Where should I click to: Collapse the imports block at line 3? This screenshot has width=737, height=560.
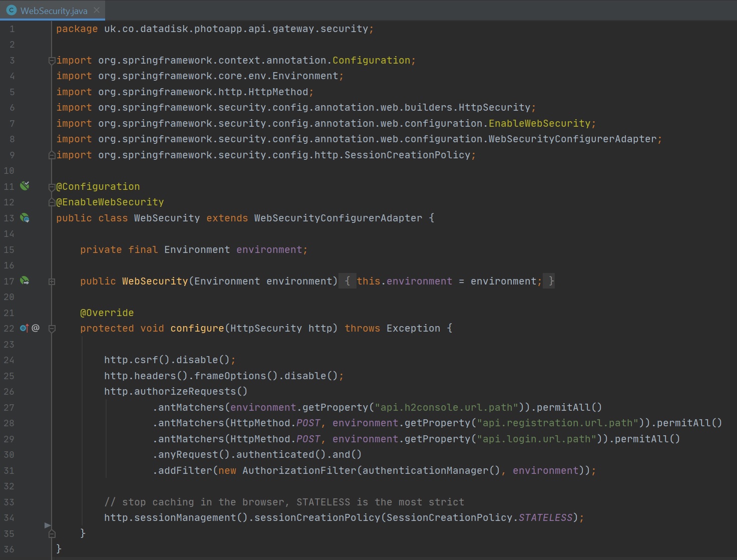coord(52,61)
